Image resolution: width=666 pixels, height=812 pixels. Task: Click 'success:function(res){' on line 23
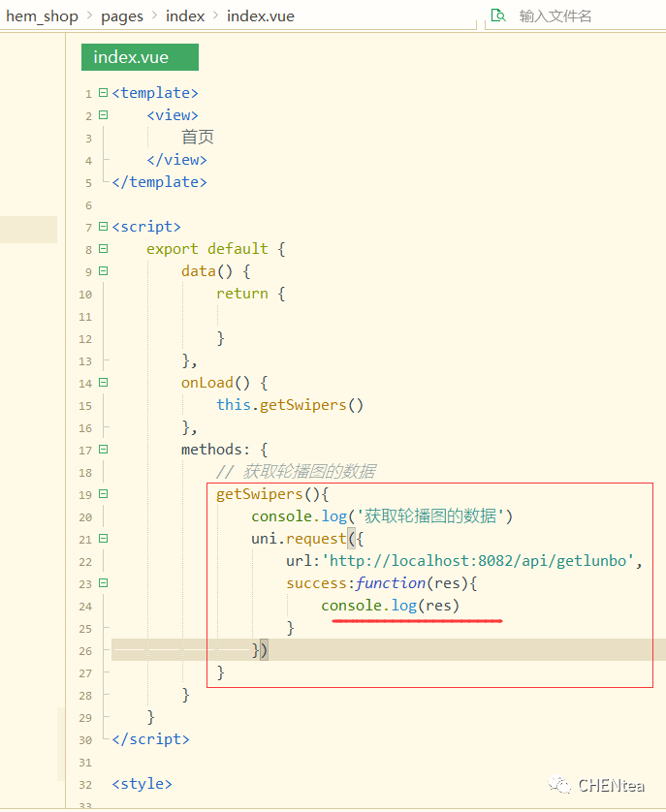(x=381, y=583)
